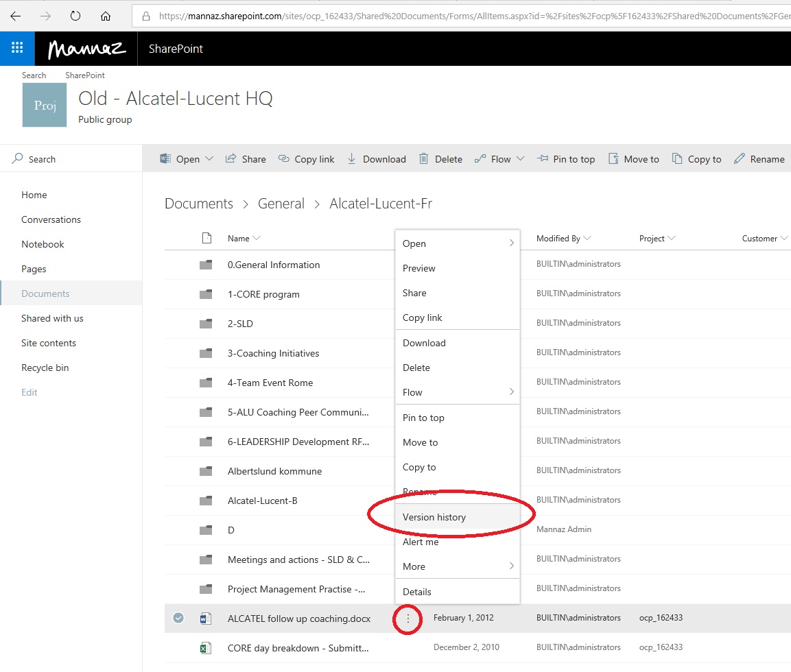This screenshot has height=672, width=791.
Task: Click Copy to in the toolbar
Action: tap(696, 159)
